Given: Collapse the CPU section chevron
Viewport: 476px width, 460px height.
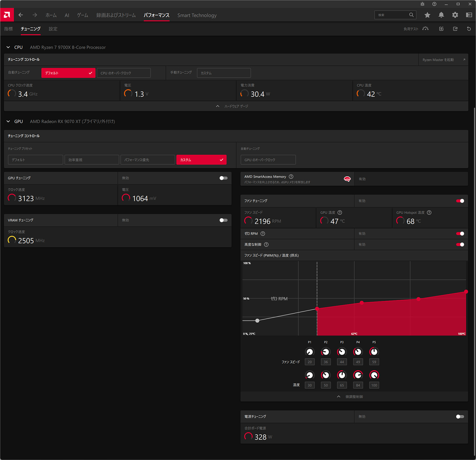Looking at the screenshot, I should coord(8,47).
